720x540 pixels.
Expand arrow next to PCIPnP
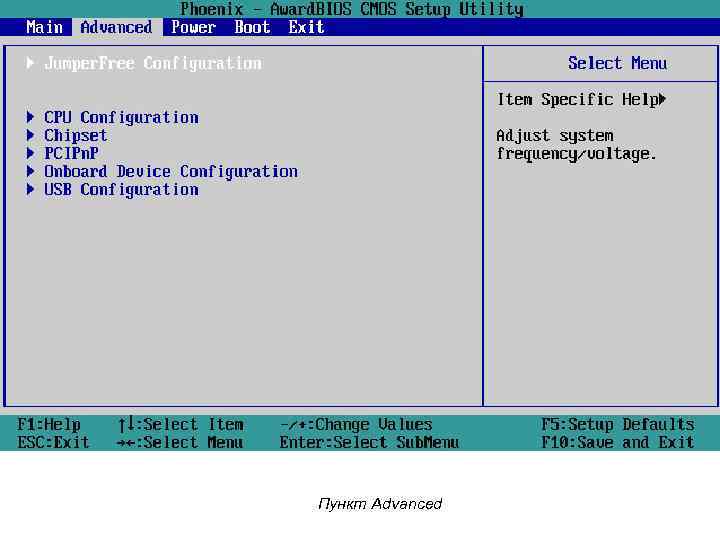[x=30, y=153]
